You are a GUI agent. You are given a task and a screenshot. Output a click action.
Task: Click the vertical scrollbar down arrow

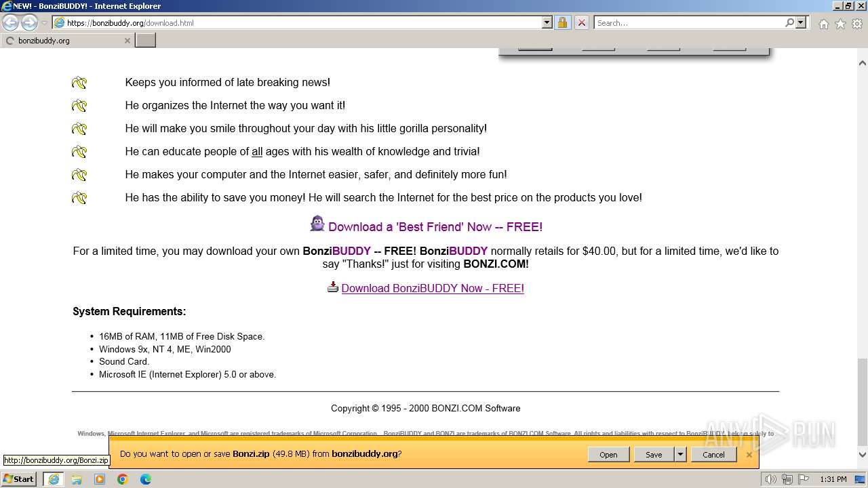(x=863, y=455)
